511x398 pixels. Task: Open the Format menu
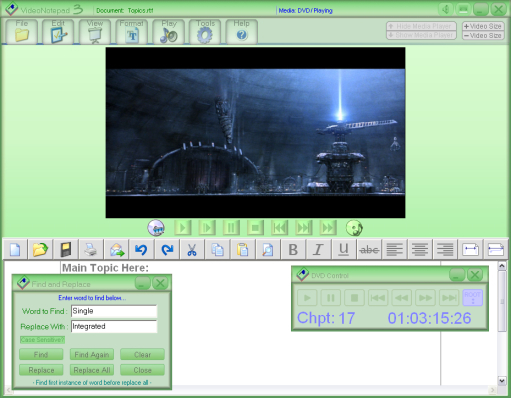(x=132, y=31)
